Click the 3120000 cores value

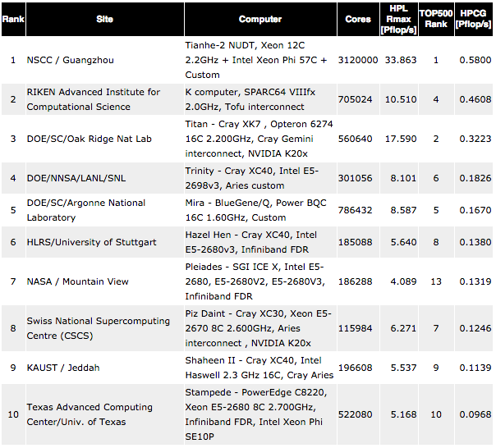(x=358, y=60)
